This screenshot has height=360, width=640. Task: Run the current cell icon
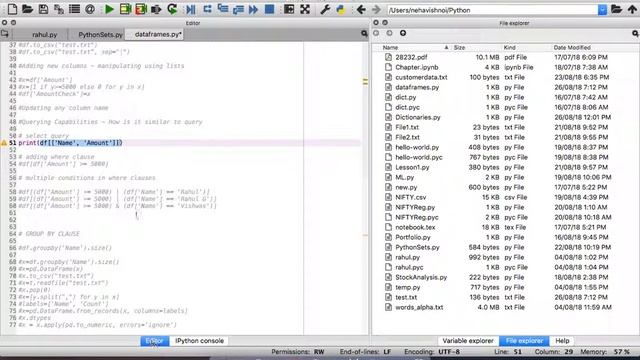(125, 9)
